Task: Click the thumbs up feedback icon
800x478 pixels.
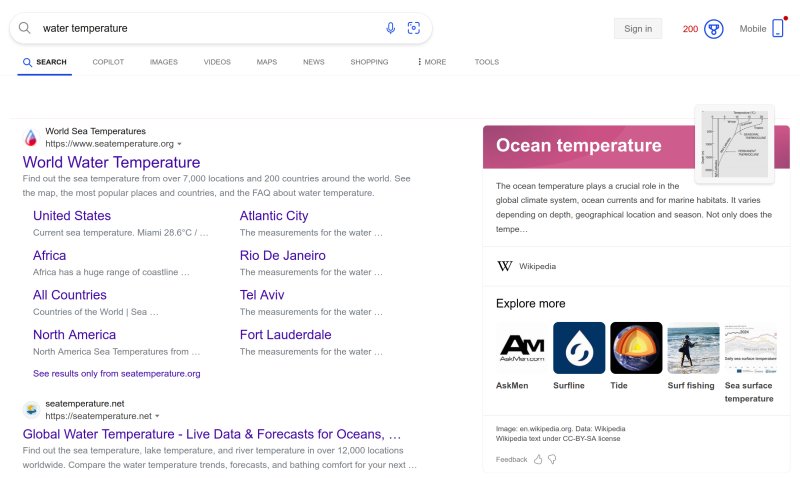Action: point(538,459)
